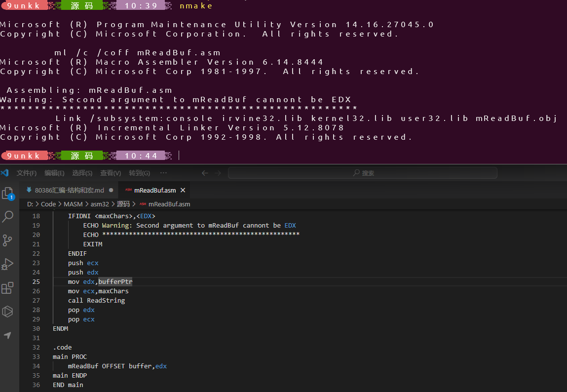Image resolution: width=567 pixels, height=392 pixels.
Task: Click the VS Code logo icon
Action: click(5, 172)
